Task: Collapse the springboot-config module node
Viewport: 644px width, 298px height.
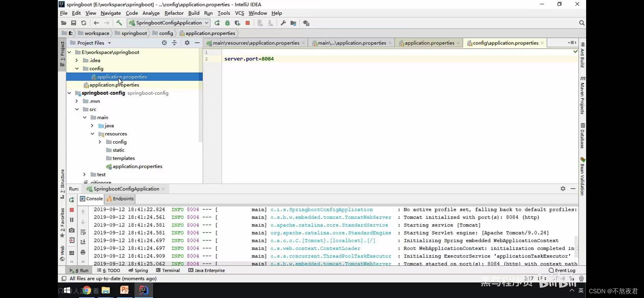Action: 69,93
